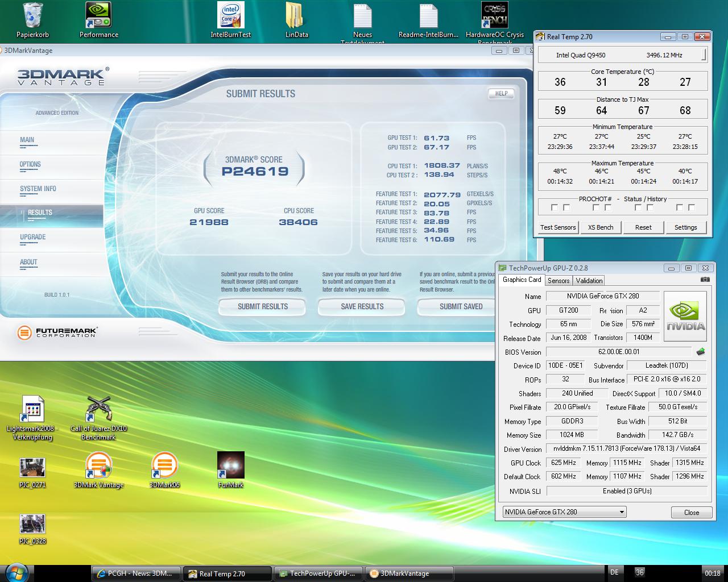Click Reset button in Real Temp
The height and width of the screenshot is (582, 728).
point(643,227)
